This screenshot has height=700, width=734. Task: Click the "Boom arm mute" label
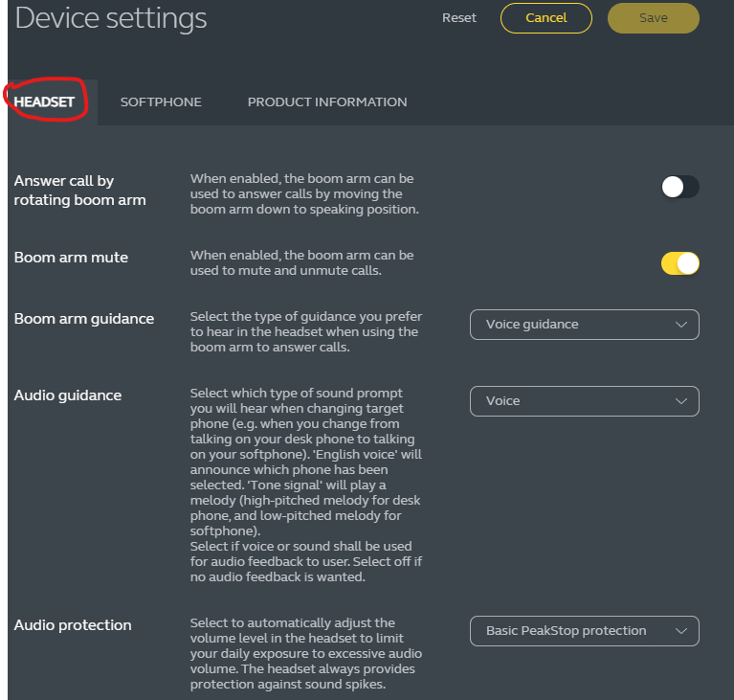coord(71,257)
